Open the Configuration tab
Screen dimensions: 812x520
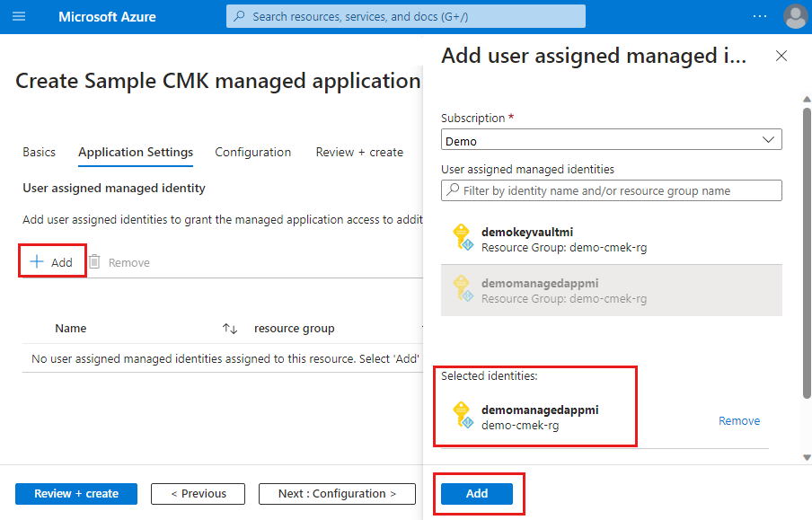[252, 152]
